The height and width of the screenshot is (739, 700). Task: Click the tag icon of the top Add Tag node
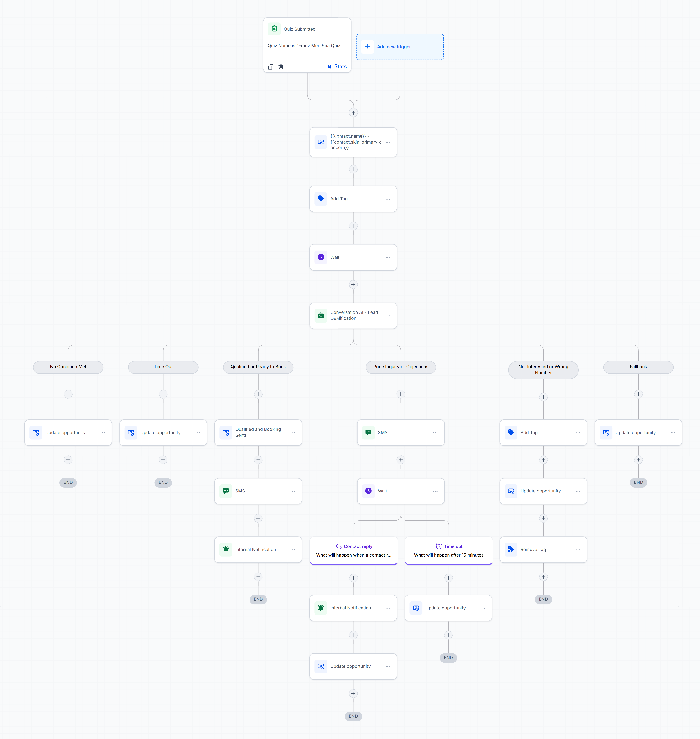point(321,198)
